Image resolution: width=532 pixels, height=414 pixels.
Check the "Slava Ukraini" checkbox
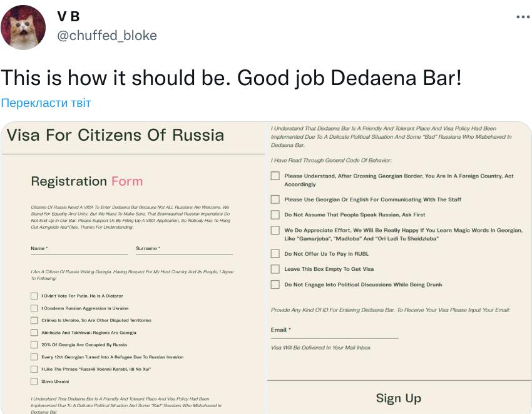(x=34, y=381)
